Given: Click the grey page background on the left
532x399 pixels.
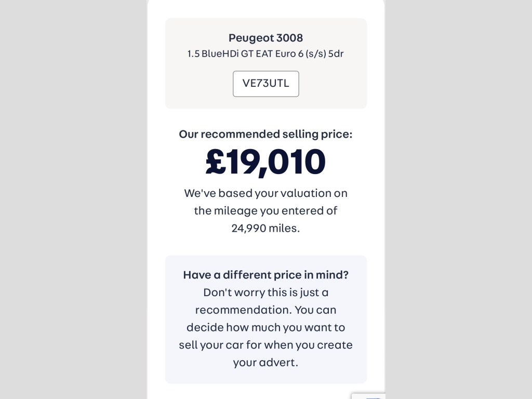Looking at the screenshot, I should click(x=73, y=199).
